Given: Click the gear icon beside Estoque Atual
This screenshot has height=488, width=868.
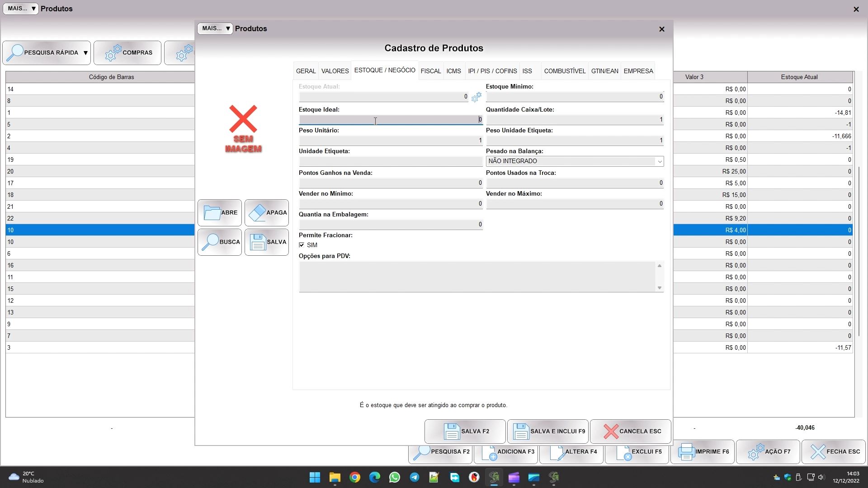Looking at the screenshot, I should click(x=476, y=97).
